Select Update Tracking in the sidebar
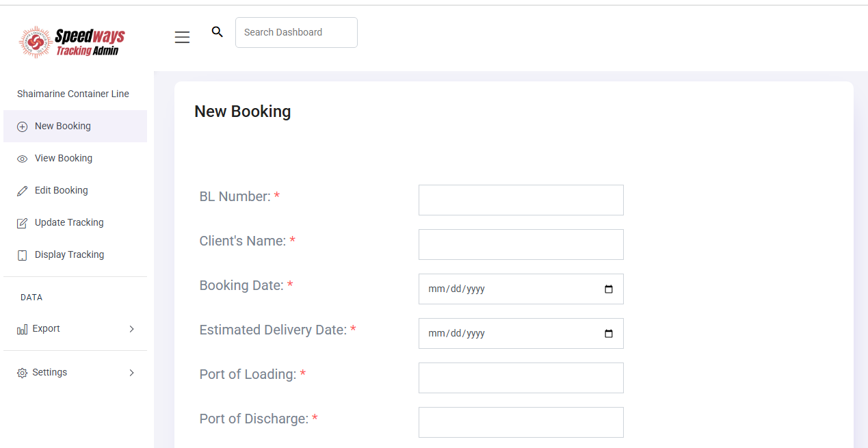The image size is (868, 448). tap(69, 222)
